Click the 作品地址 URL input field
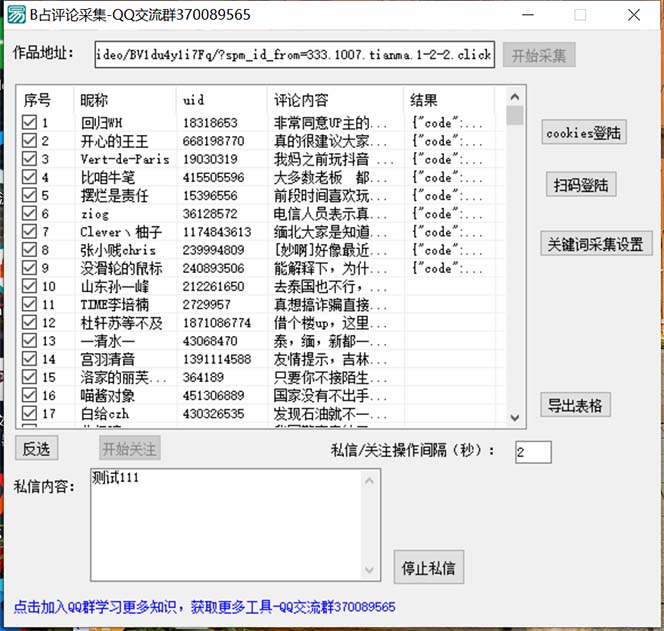The height and width of the screenshot is (631, 664). [294, 54]
